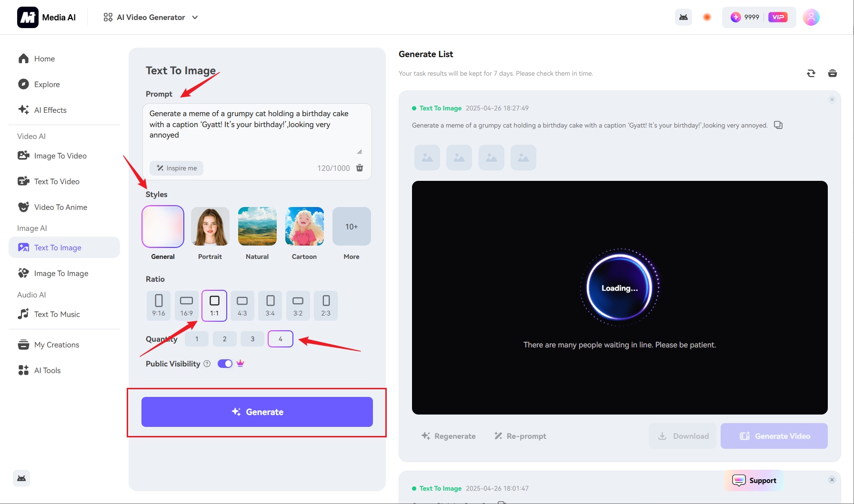
Task: Choose the Cartoon style thumbnail
Action: 304,227
